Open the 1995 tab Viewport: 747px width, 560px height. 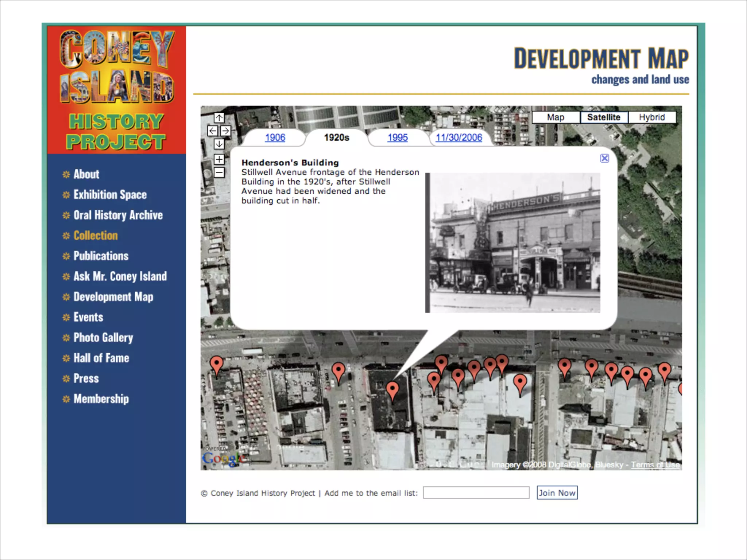point(398,138)
